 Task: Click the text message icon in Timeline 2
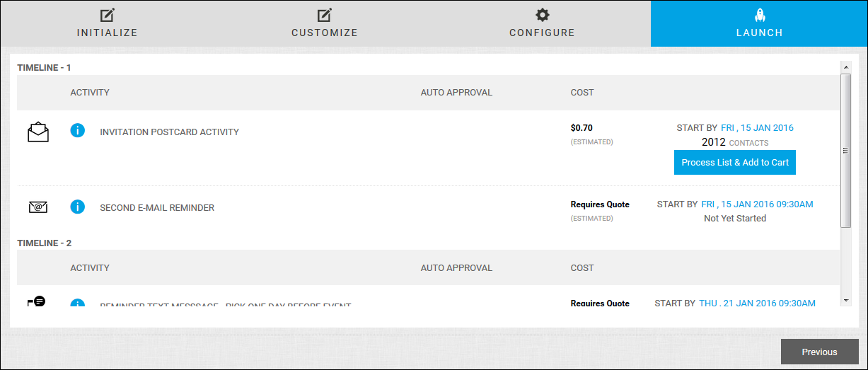(37, 302)
